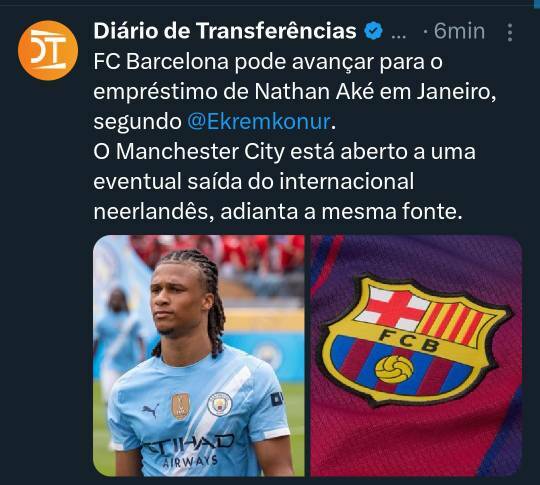Click the first line FC Barcelona pode avançar
Viewport: 540px width, 485px height.
click(268, 62)
